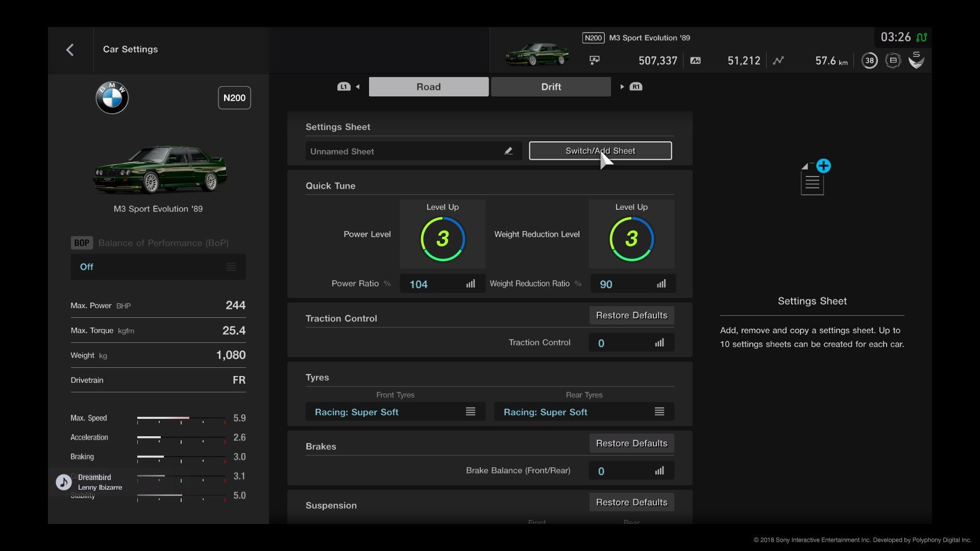Restore Defaults for Suspension
The height and width of the screenshot is (551, 980).
tap(631, 502)
